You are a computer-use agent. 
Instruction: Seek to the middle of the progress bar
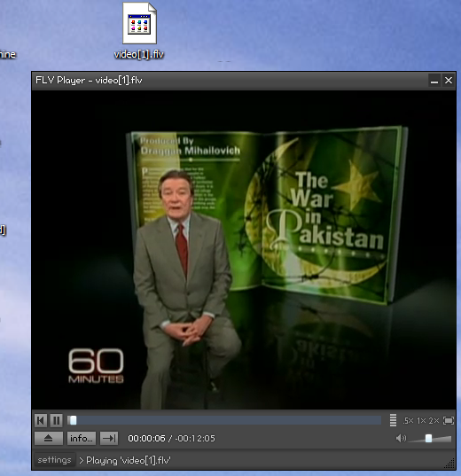click(224, 420)
